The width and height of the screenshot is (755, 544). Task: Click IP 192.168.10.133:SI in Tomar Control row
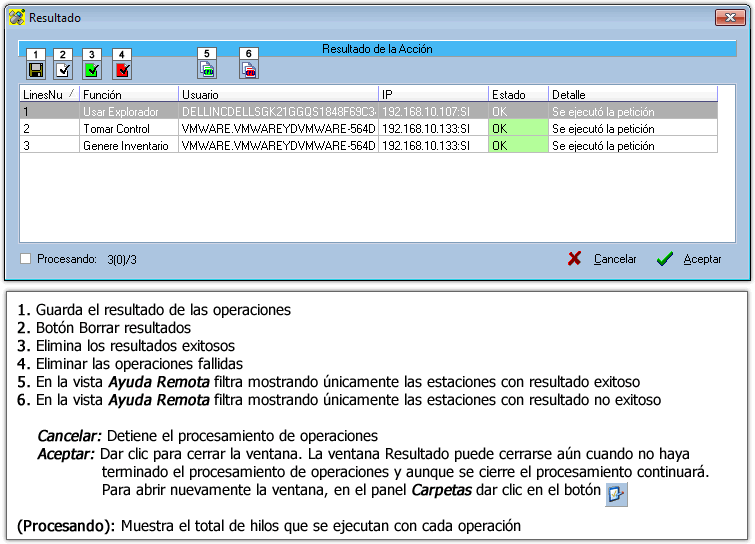point(433,129)
